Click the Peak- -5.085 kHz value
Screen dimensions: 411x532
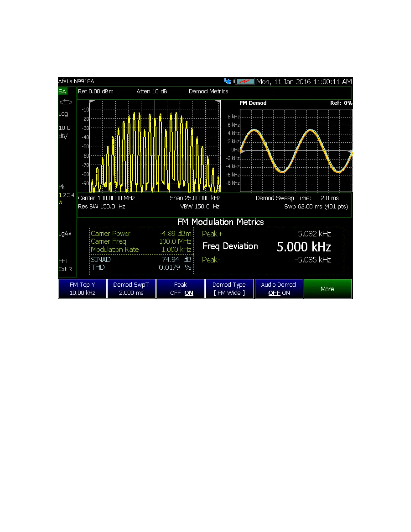pos(313,260)
